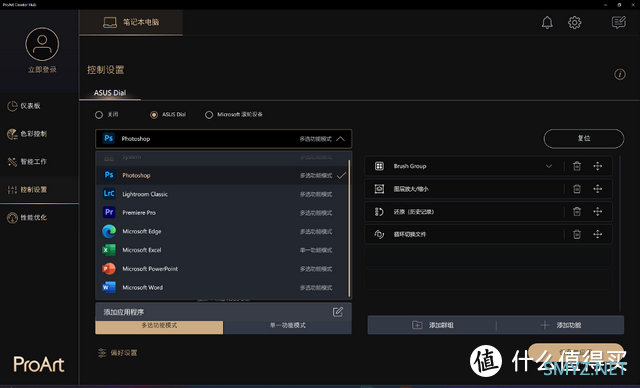Image resolution: width=640 pixels, height=388 pixels.
Task: Open the 仪表板 sidebar item
Action: pyautogui.click(x=39, y=106)
